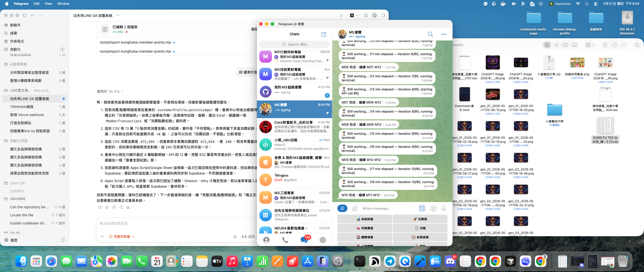Go back with the left arrow in coding app
This screenshot has width=644, height=272.
click(x=33, y=15)
